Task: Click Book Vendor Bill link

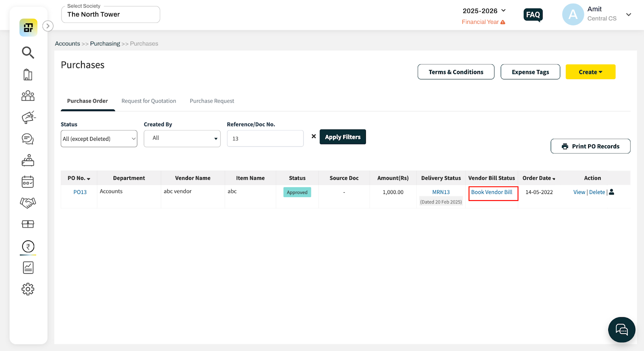Action: coord(492,192)
